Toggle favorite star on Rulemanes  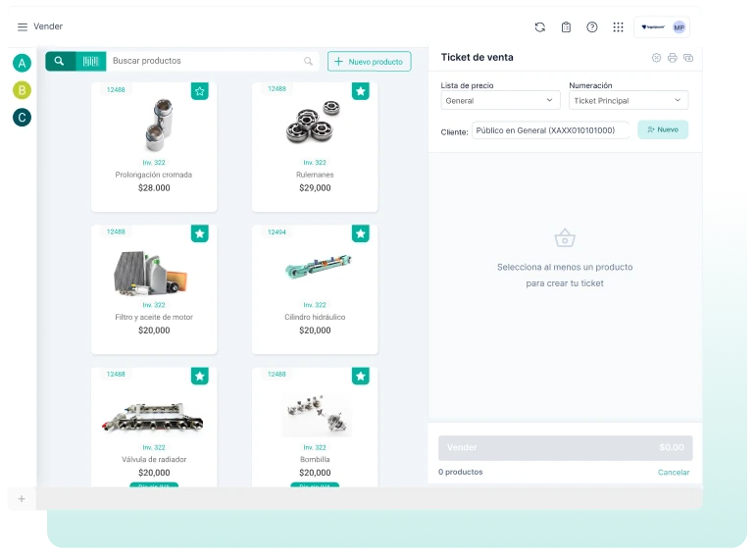361,91
